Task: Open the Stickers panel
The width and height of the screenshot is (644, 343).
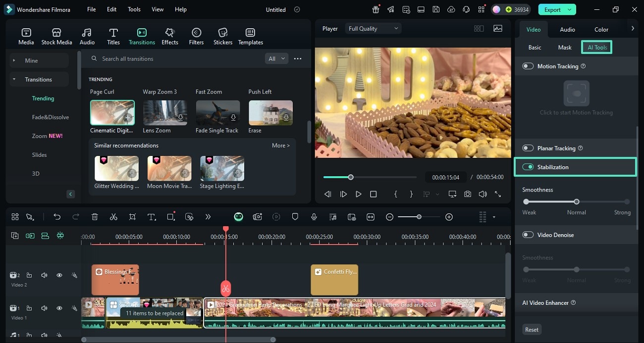Action: tap(223, 37)
